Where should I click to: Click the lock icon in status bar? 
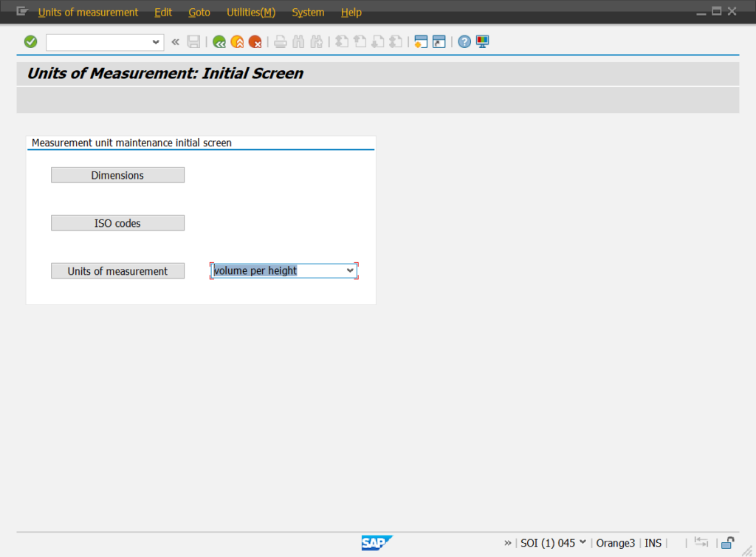click(x=727, y=543)
